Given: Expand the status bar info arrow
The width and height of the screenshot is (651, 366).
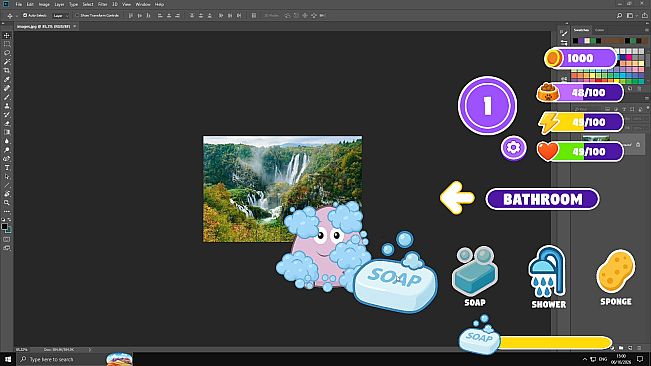Looking at the screenshot, I should coord(90,350).
